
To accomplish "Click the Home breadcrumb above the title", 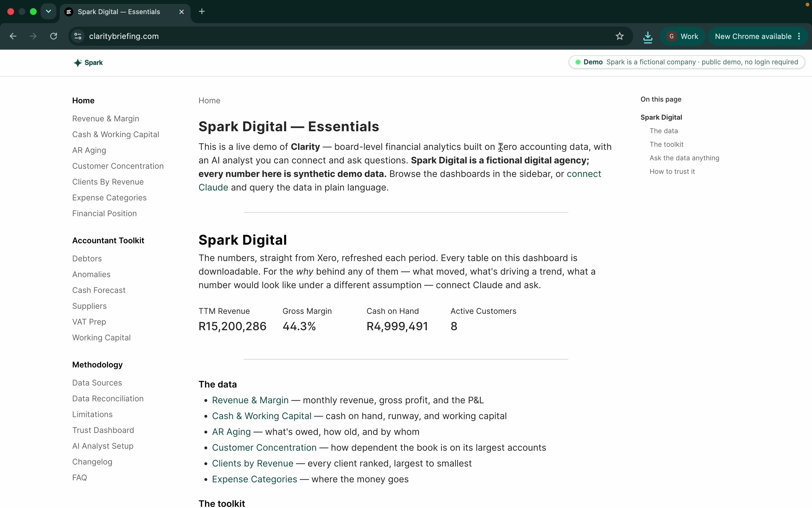I will click(209, 100).
